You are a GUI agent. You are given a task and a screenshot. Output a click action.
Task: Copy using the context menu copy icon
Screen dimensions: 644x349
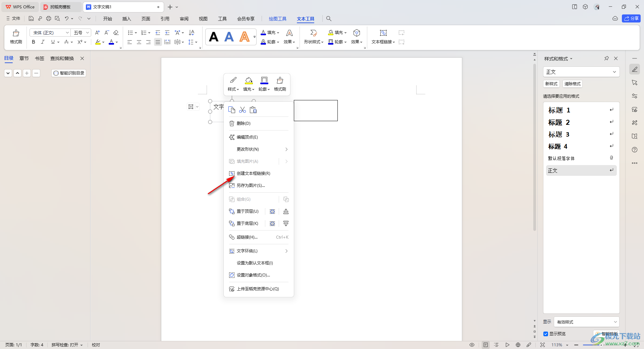[232, 110]
